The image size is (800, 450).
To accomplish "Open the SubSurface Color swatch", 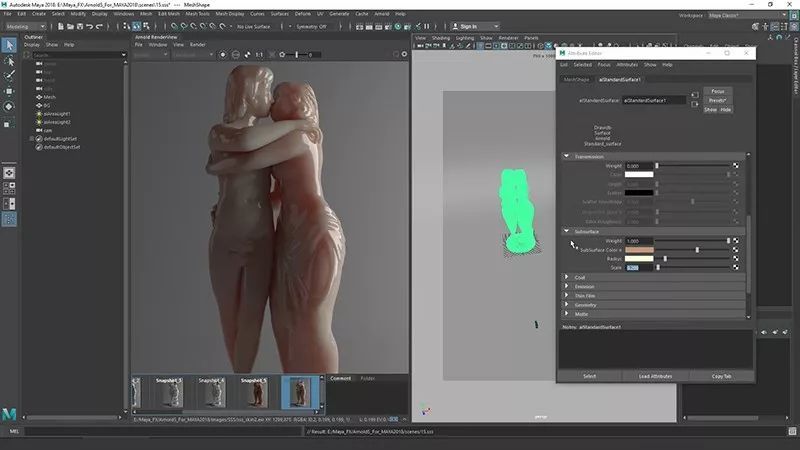I will pos(639,249).
